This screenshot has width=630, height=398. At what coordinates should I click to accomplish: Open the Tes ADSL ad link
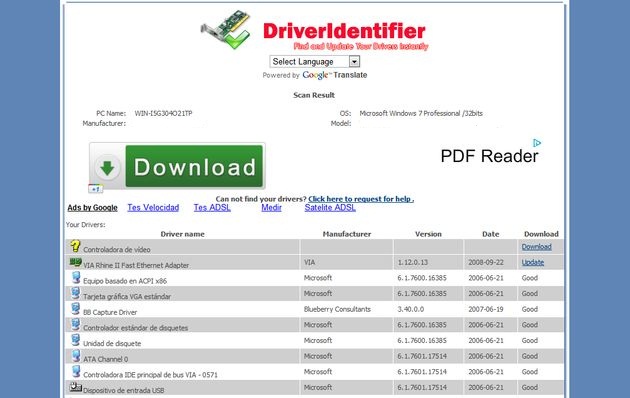(x=212, y=208)
